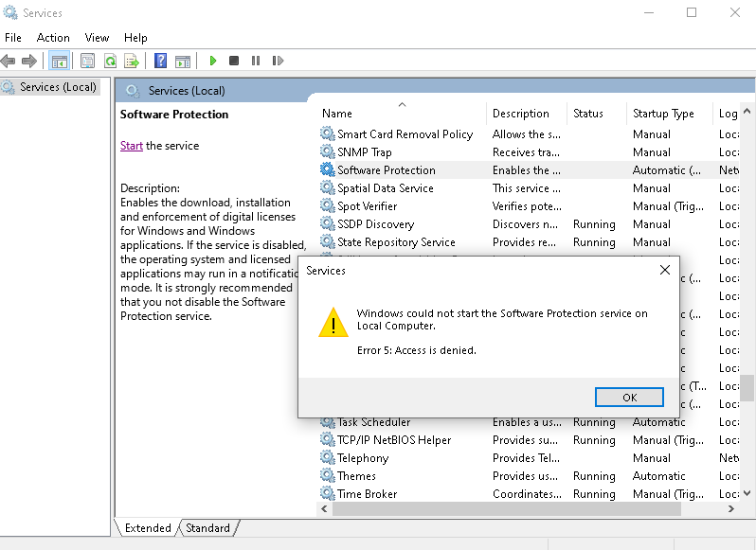This screenshot has width=756, height=550.
Task: Click the Start the service link
Action: point(131,146)
